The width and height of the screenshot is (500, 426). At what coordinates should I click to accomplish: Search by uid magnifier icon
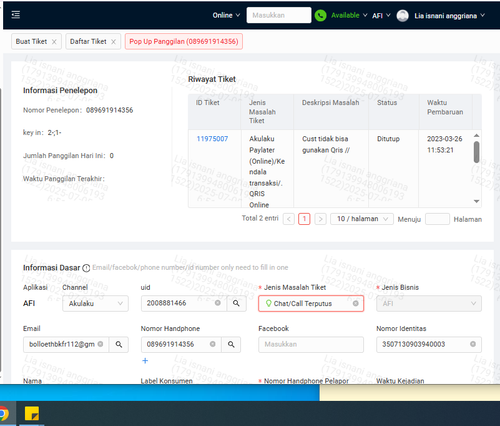(236, 303)
